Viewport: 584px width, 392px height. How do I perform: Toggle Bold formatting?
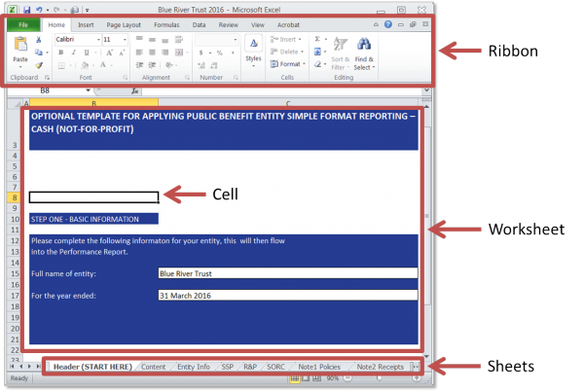coord(60,53)
